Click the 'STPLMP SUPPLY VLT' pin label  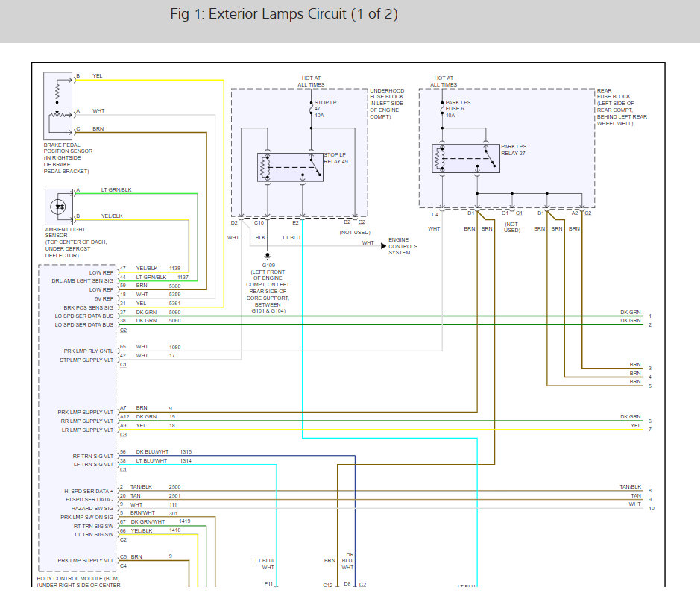pos(86,360)
